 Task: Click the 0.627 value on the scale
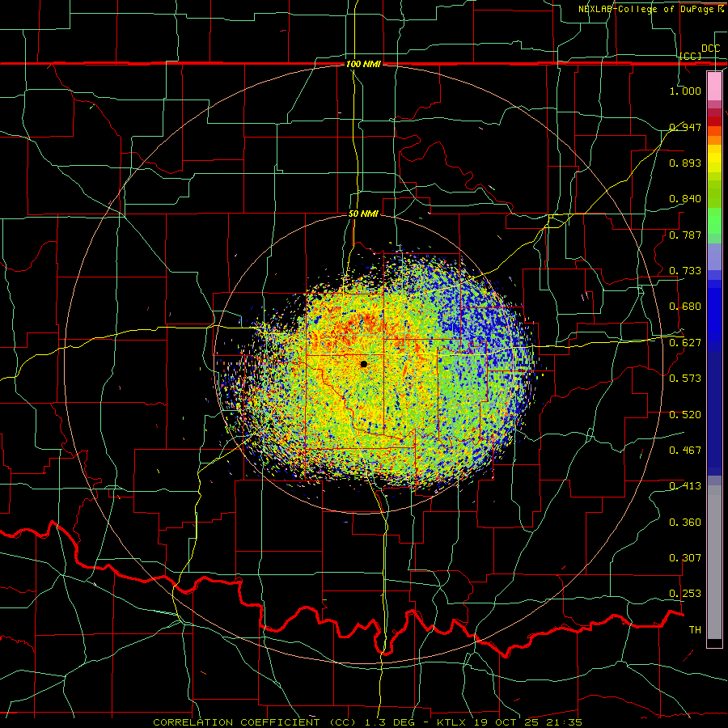[685, 343]
